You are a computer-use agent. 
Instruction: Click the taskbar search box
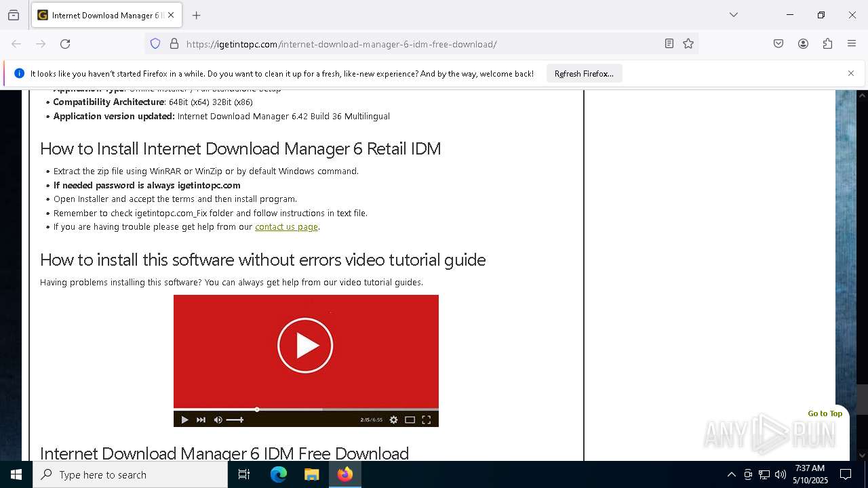[130, 474]
